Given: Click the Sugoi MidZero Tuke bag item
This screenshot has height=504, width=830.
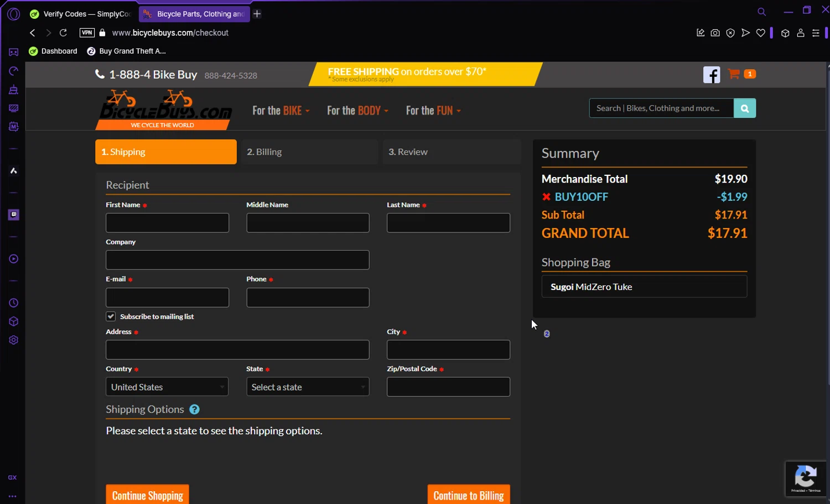Looking at the screenshot, I should [644, 287].
